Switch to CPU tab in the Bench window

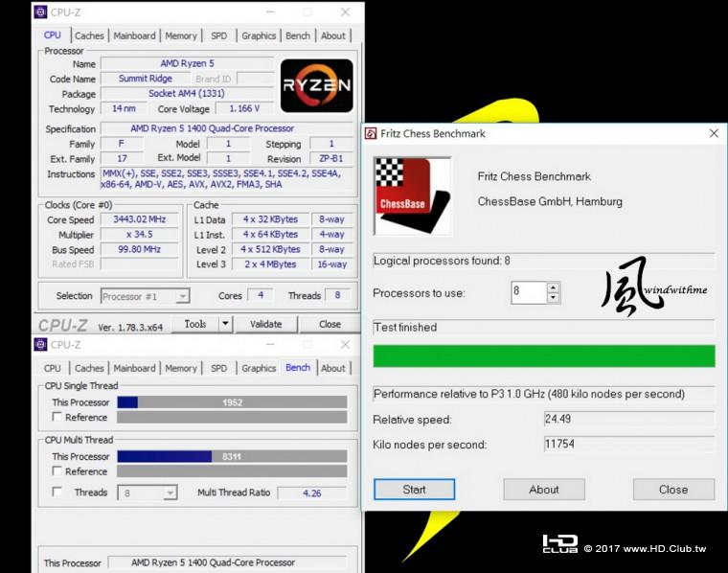coord(53,368)
